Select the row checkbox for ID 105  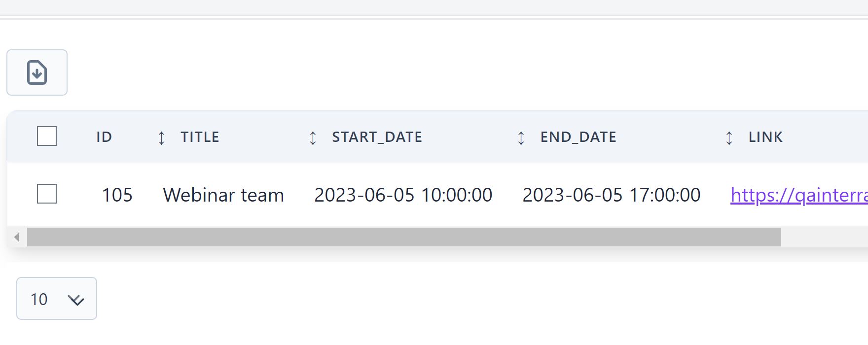(x=47, y=194)
